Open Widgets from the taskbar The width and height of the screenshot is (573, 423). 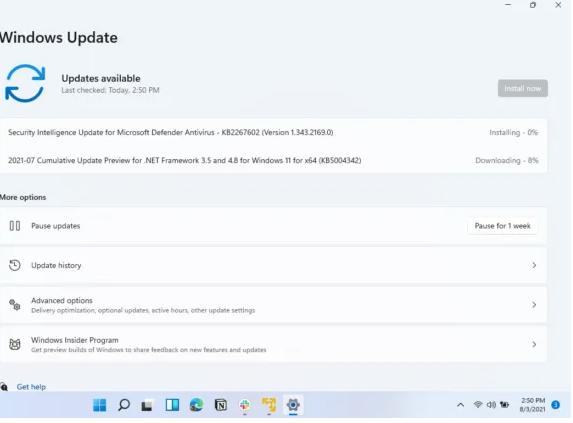click(x=172, y=405)
